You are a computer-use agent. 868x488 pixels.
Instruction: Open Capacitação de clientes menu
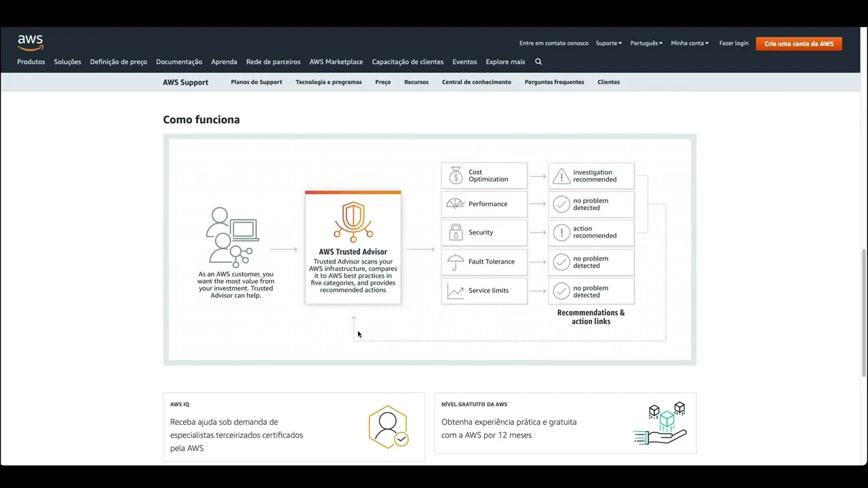pyautogui.click(x=408, y=62)
